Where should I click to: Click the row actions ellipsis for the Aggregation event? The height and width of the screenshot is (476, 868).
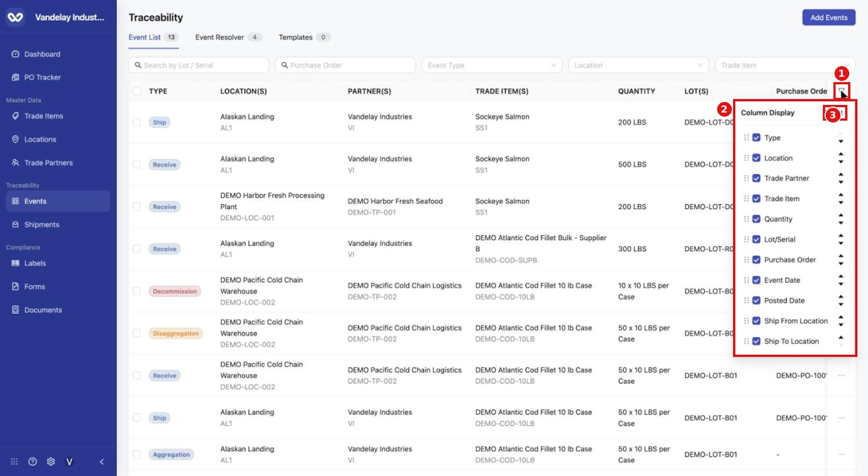[841, 454]
